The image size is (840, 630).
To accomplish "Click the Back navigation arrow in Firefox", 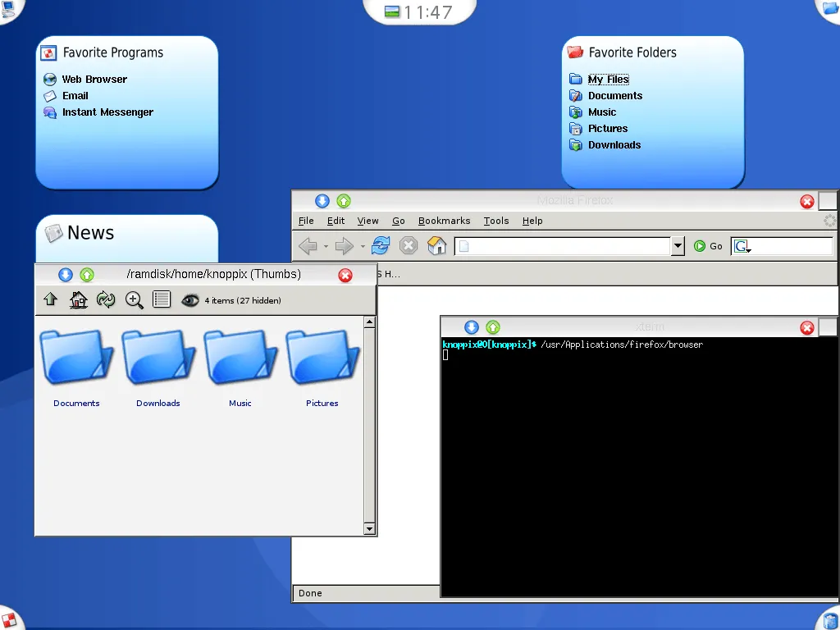I will click(309, 245).
